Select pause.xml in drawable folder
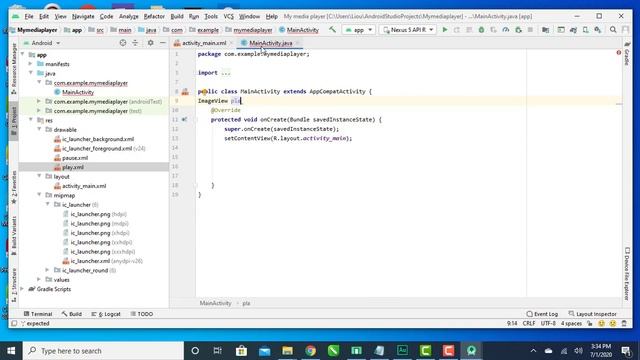The height and width of the screenshot is (360, 640). click(x=75, y=158)
